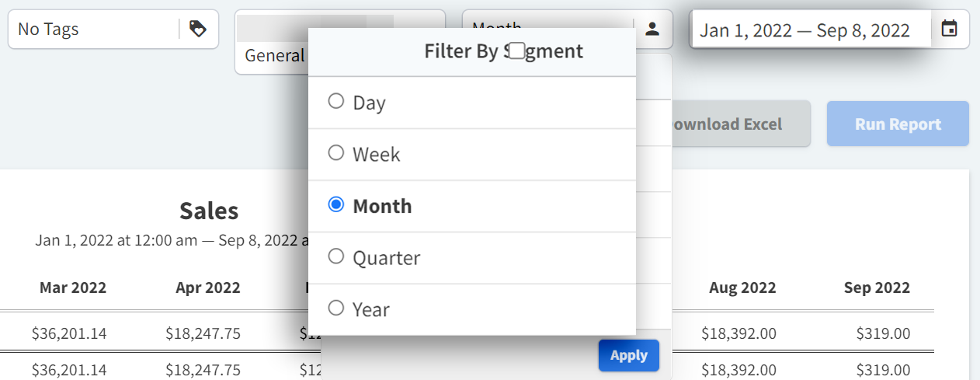The height and width of the screenshot is (380, 980).
Task: Click the Sep 2022 column header
Action: (877, 288)
